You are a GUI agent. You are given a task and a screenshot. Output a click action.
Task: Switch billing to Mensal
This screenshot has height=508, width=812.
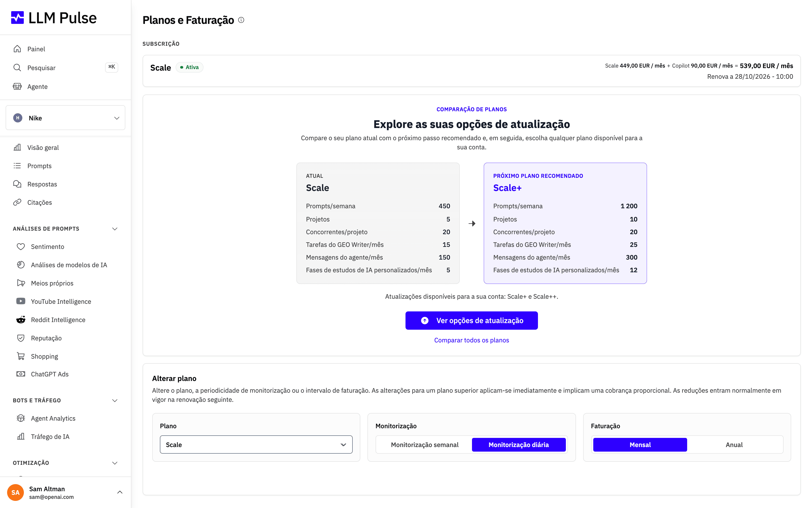point(640,444)
